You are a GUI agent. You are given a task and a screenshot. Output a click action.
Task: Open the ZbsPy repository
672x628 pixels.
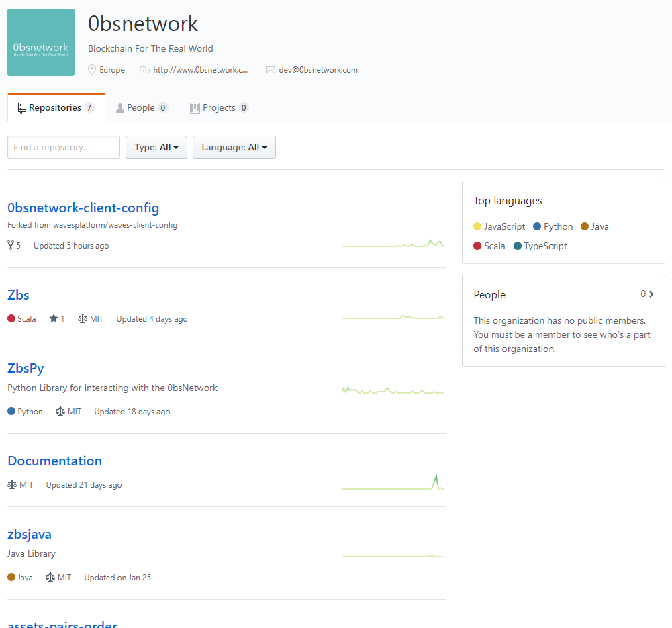pyautogui.click(x=26, y=368)
